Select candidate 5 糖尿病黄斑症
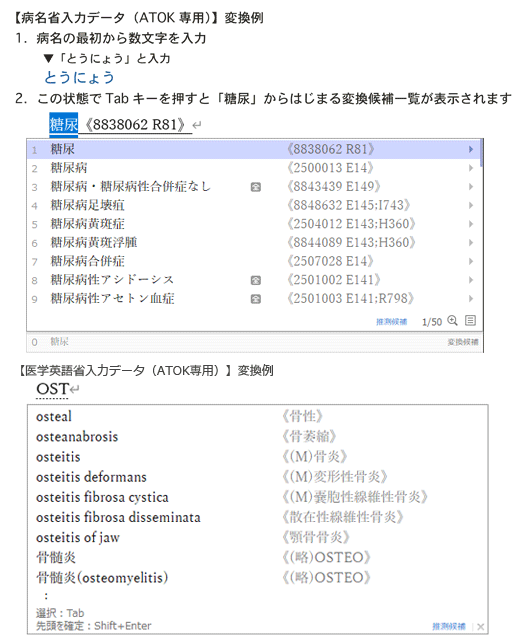Image resolution: width=519 pixels, height=639 pixels. tap(255, 224)
